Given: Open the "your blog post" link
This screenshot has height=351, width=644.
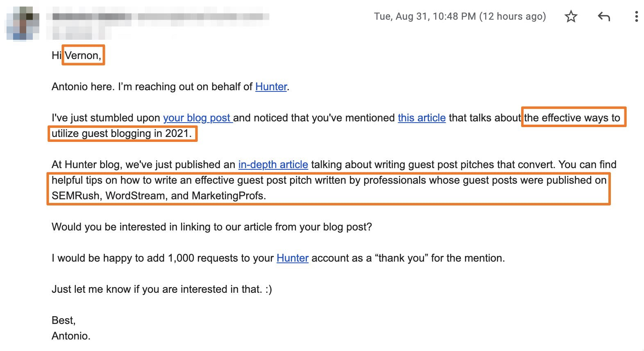Looking at the screenshot, I should [197, 118].
